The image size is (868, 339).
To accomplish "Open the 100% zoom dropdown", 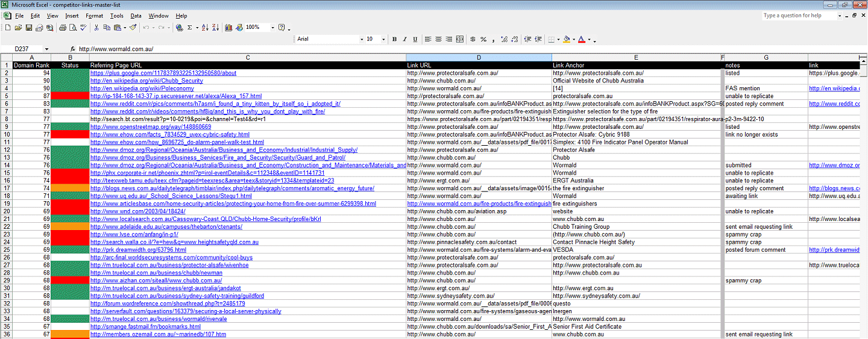I will click(272, 27).
